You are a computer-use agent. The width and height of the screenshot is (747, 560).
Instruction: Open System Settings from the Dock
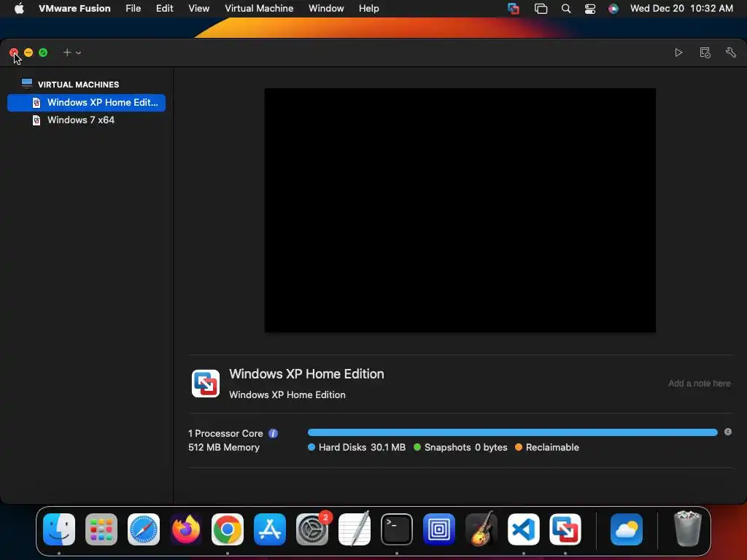coord(312,529)
